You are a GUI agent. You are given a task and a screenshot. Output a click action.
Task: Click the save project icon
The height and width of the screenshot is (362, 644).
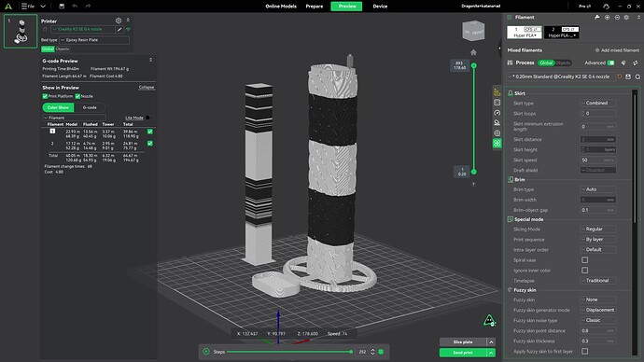pyautogui.click(x=62, y=7)
